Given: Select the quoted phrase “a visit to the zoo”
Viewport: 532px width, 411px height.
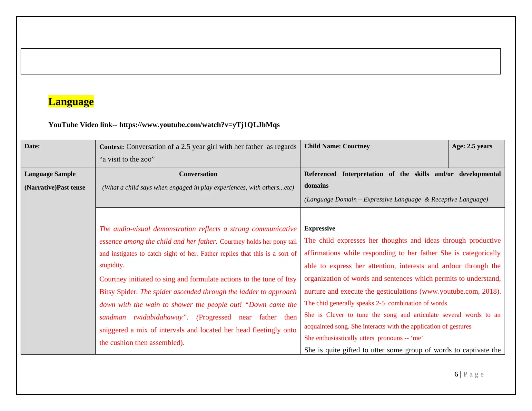Looking at the screenshot, I should pyautogui.click(x=127, y=159).
